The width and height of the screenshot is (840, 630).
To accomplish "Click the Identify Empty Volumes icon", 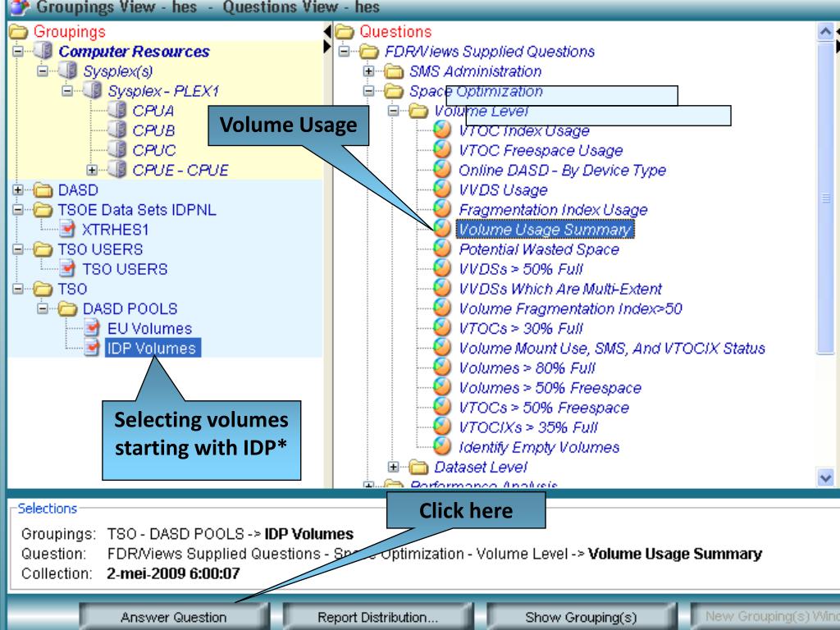I will point(442,447).
